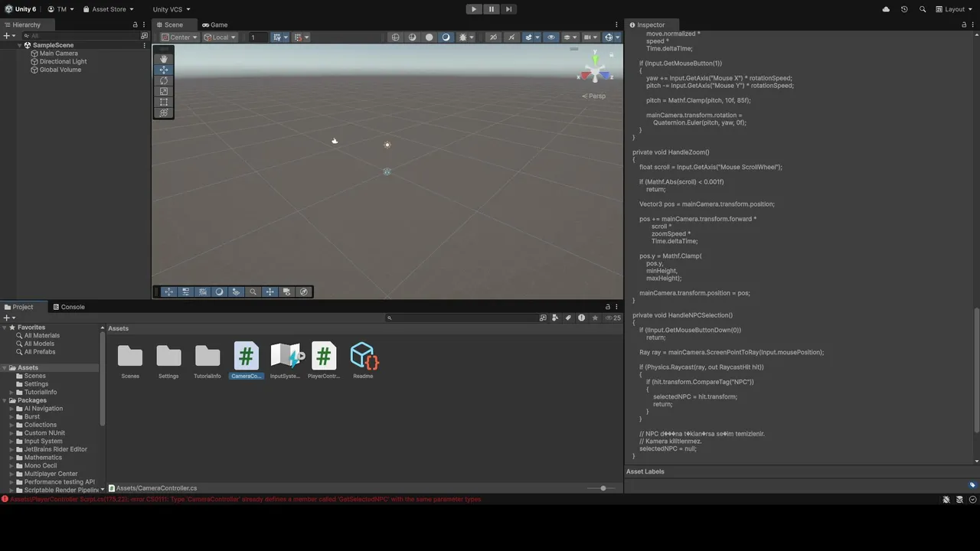Click the Pause button
Screen dimensions: 980x551
point(492,9)
